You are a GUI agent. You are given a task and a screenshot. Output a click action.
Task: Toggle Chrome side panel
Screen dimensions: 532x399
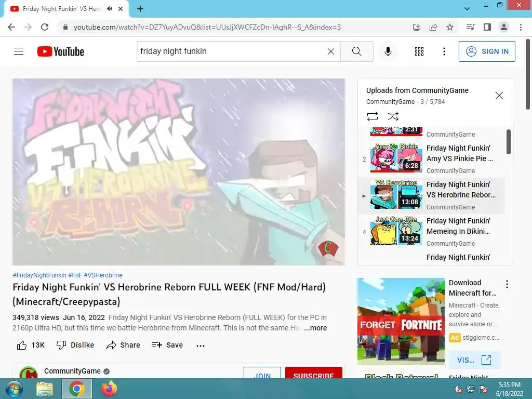[487, 27]
